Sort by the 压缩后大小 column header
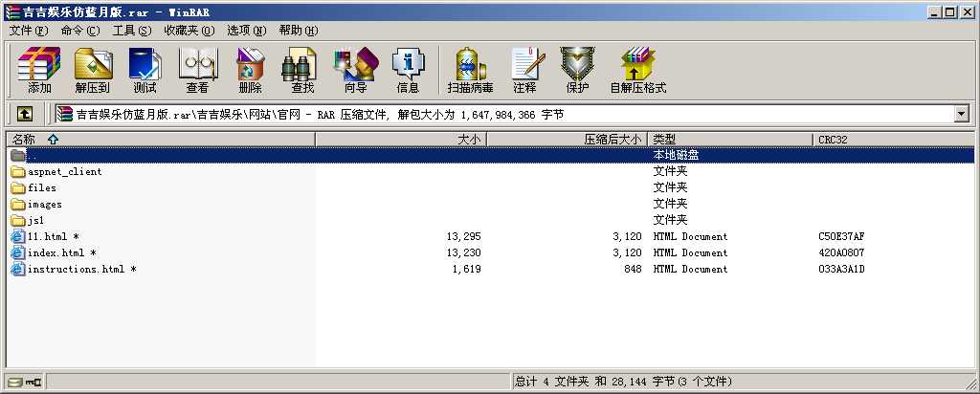Viewport: 980px width, 394px height. (x=568, y=140)
